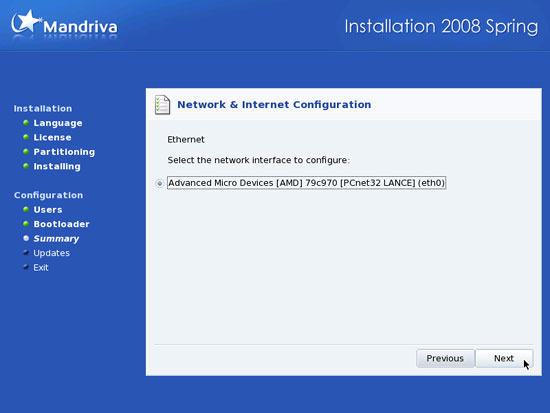Click the green bullet next to Language
This screenshot has height=413, width=550.
(x=26, y=122)
